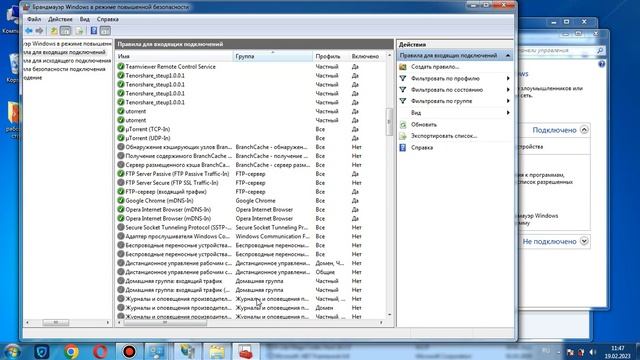
Task: Click green check icon of Teamviewer rule
Action: coord(121,67)
